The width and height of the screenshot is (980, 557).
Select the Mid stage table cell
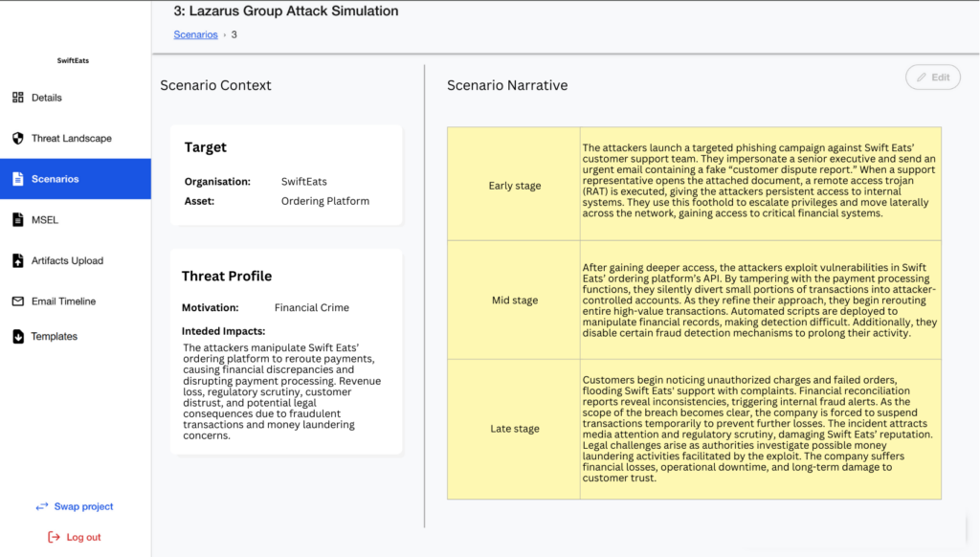point(514,301)
